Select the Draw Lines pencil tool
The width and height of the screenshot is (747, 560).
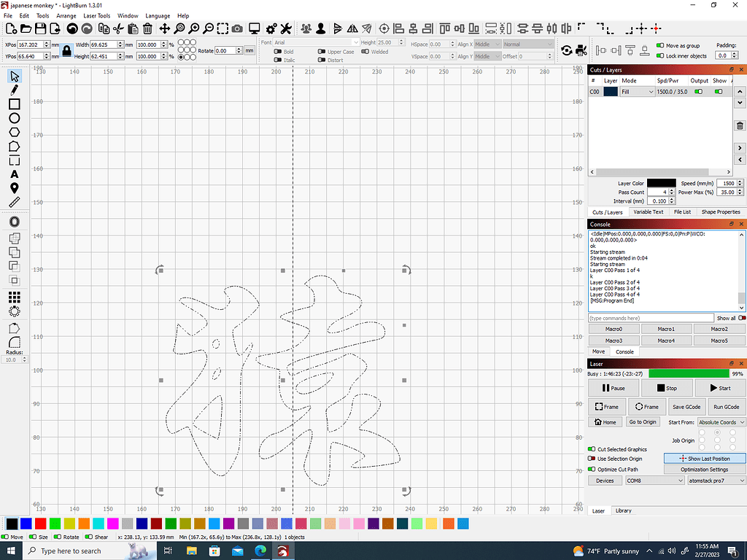click(15, 89)
